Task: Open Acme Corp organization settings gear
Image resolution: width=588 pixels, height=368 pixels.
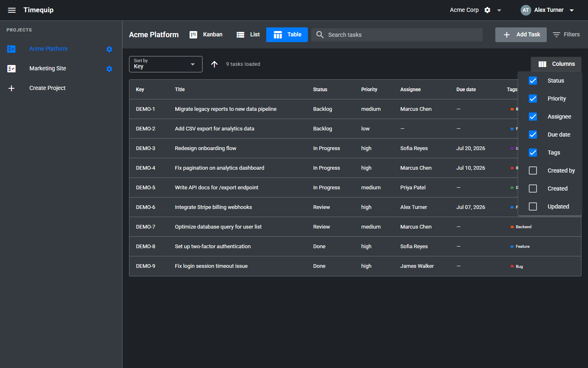Action: click(487, 10)
